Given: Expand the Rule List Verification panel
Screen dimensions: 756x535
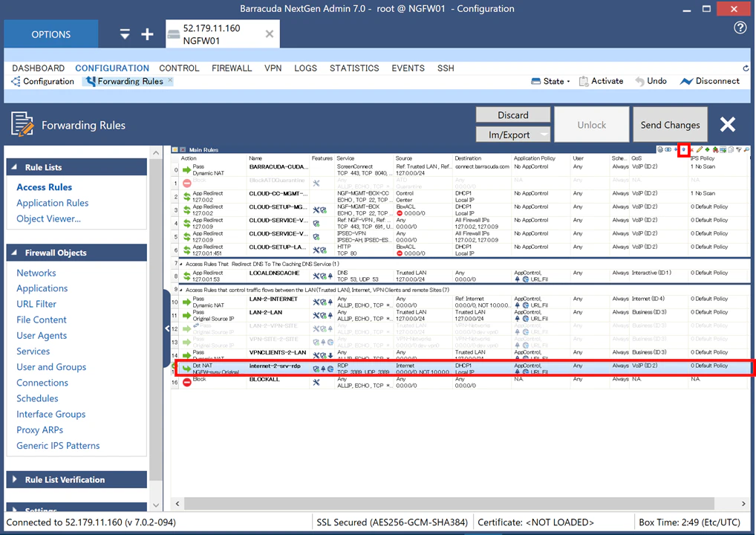Looking at the screenshot, I should click(x=14, y=479).
